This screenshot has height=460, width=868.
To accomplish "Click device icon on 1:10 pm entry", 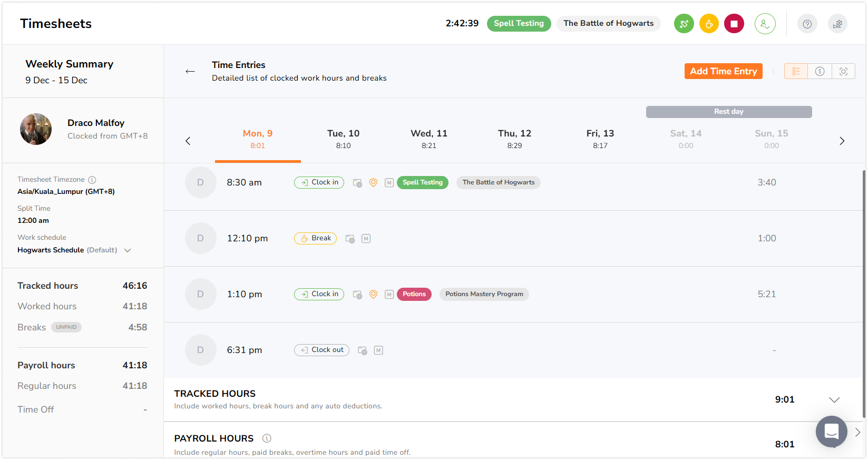I will tap(357, 295).
